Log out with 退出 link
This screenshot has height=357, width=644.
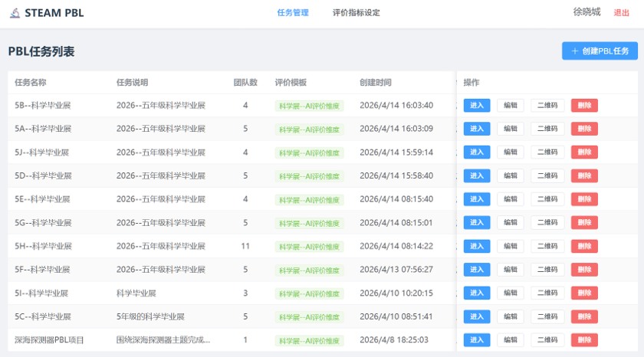coord(622,13)
